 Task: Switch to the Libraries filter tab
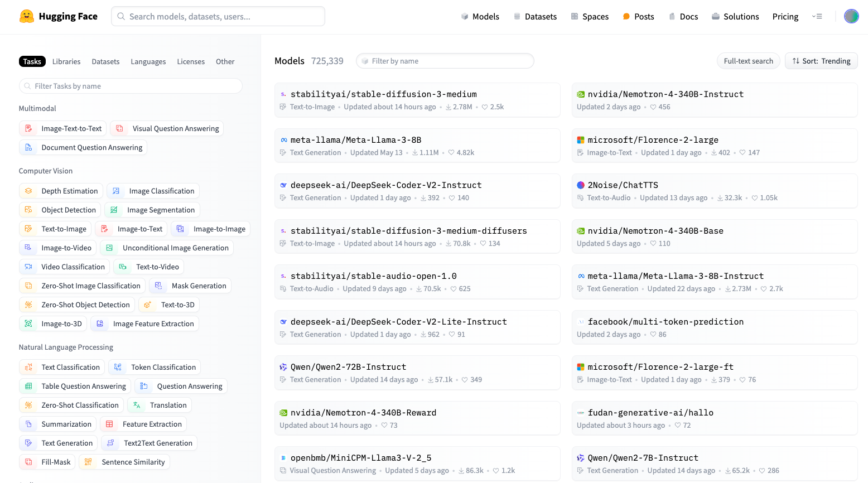coord(66,62)
